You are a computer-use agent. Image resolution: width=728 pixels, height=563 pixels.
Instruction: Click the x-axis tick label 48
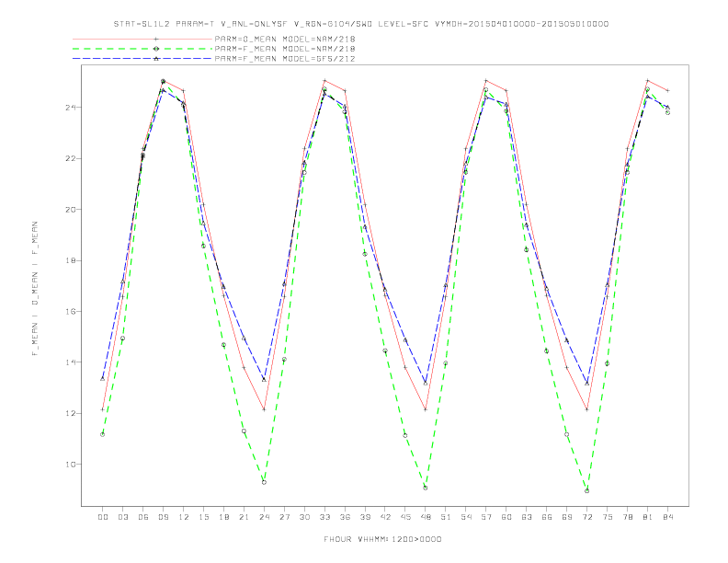click(426, 517)
